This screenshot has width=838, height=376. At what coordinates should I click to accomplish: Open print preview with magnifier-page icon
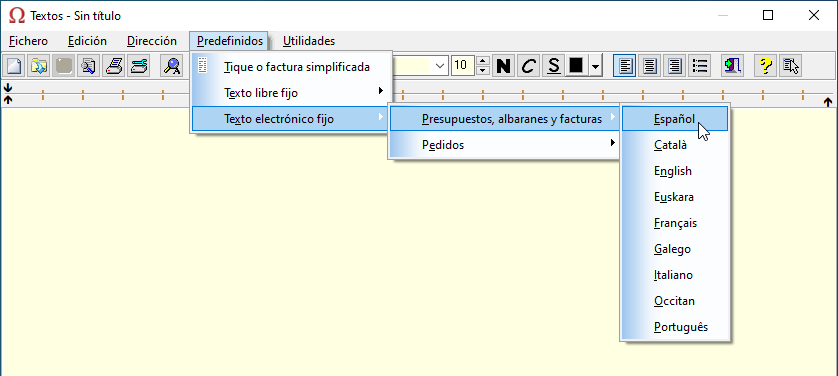pyautogui.click(x=89, y=66)
